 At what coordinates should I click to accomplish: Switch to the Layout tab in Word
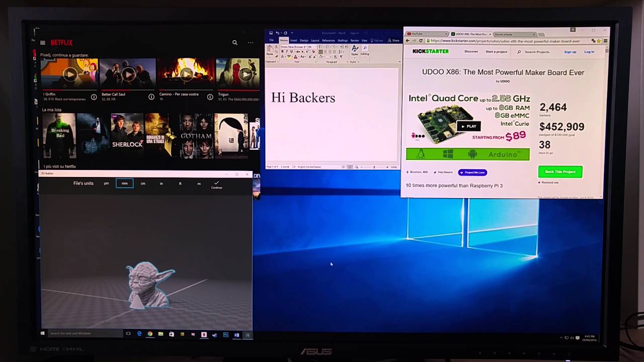coord(315,41)
